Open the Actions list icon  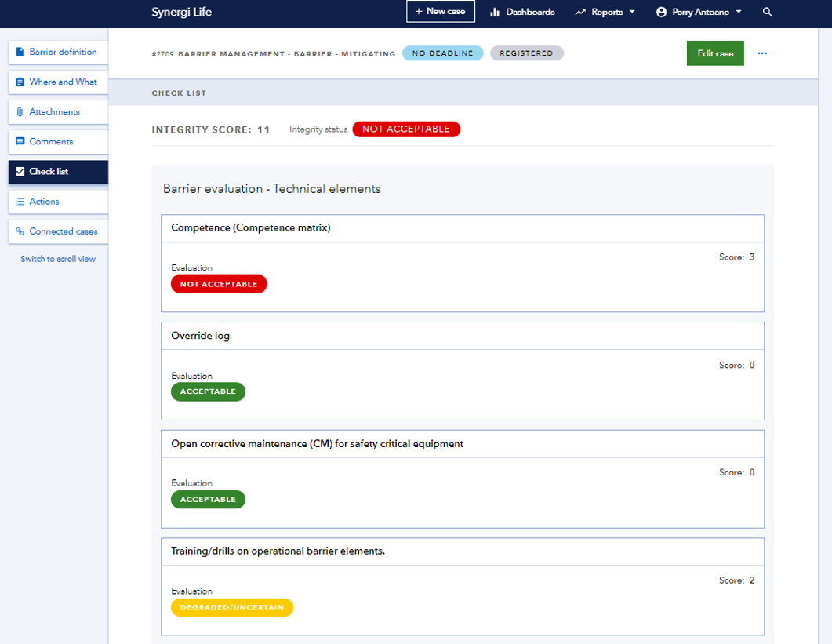tap(20, 202)
